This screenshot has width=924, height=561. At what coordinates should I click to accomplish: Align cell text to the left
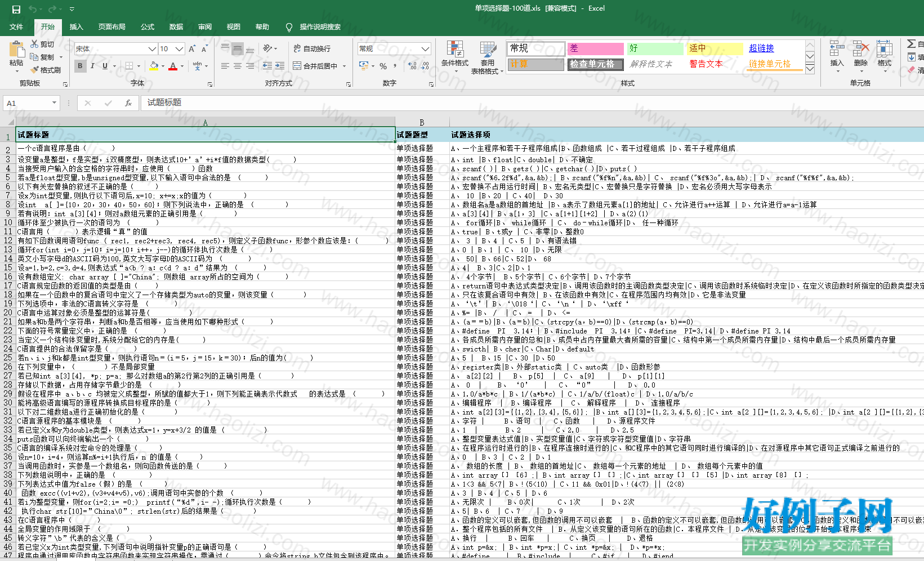(225, 66)
